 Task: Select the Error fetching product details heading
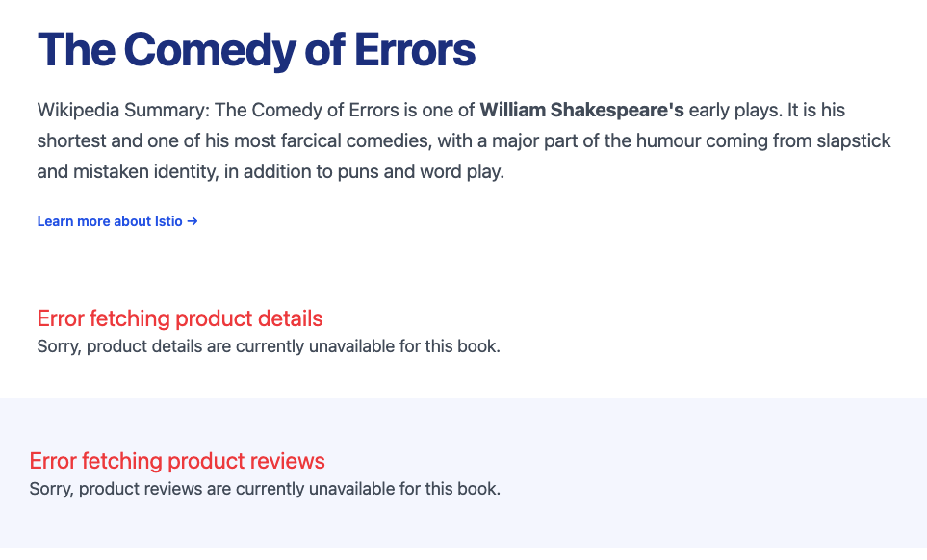click(180, 318)
